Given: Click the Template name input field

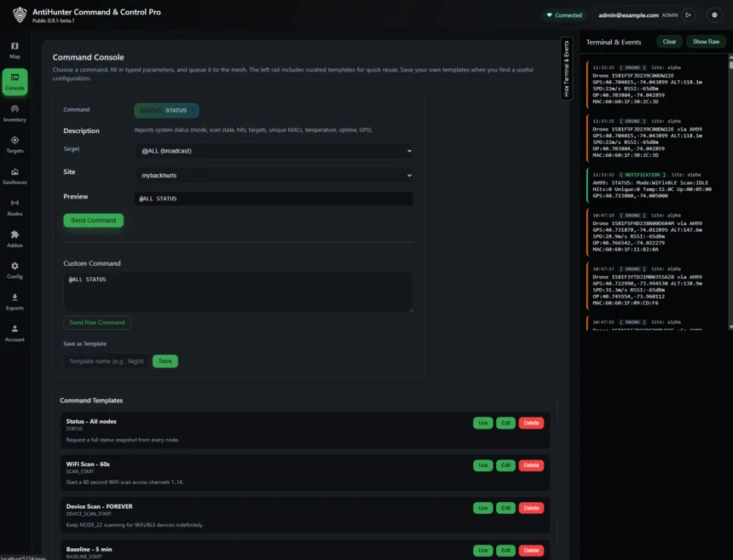Looking at the screenshot, I should tap(106, 361).
